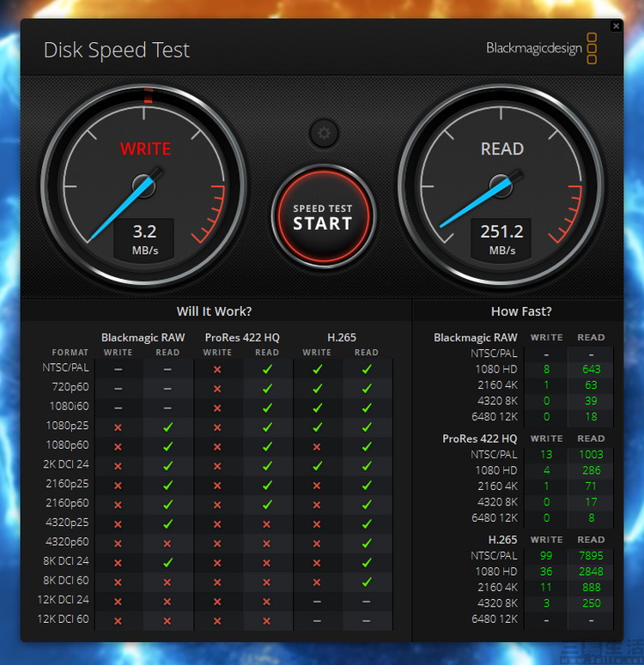644x665 pixels.
Task: Click the Blackmagicdesign logo
Action: [x=542, y=48]
